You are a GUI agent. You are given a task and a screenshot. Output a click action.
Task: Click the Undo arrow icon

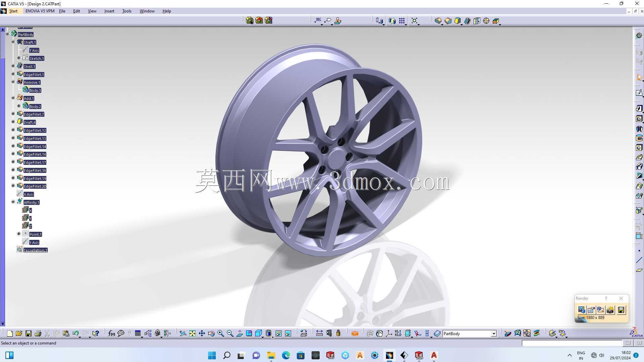pos(76,333)
